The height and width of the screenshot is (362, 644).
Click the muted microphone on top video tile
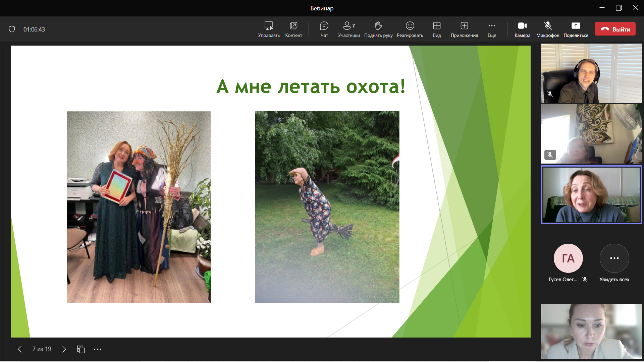[x=550, y=94]
